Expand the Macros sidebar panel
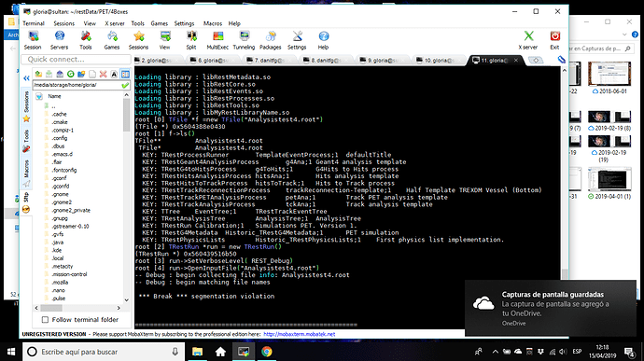The height and width of the screenshot is (361, 644). [26, 169]
